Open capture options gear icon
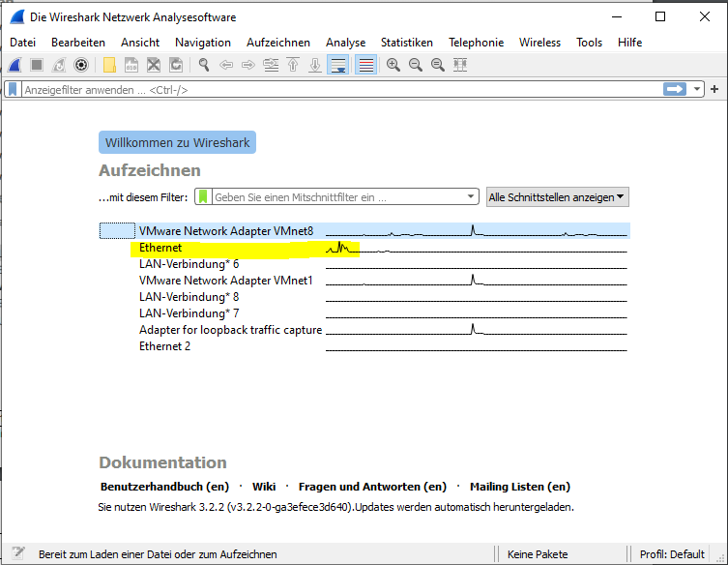The image size is (728, 565). click(81, 65)
